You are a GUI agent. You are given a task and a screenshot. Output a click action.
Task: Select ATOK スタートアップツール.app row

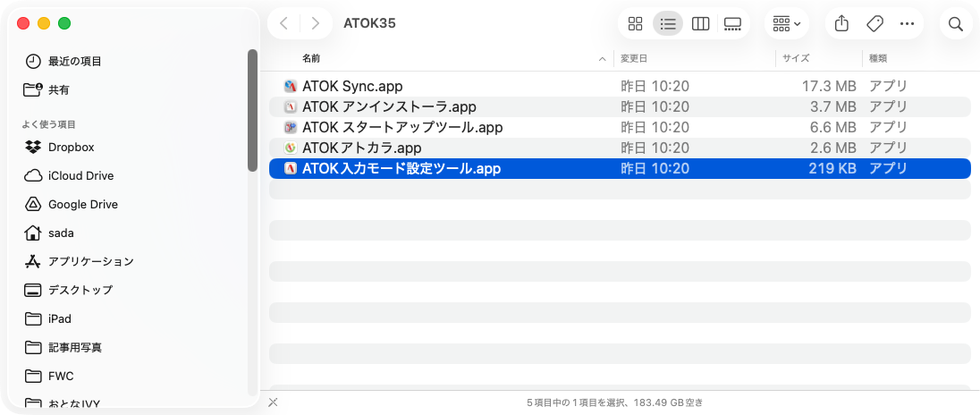pos(402,127)
